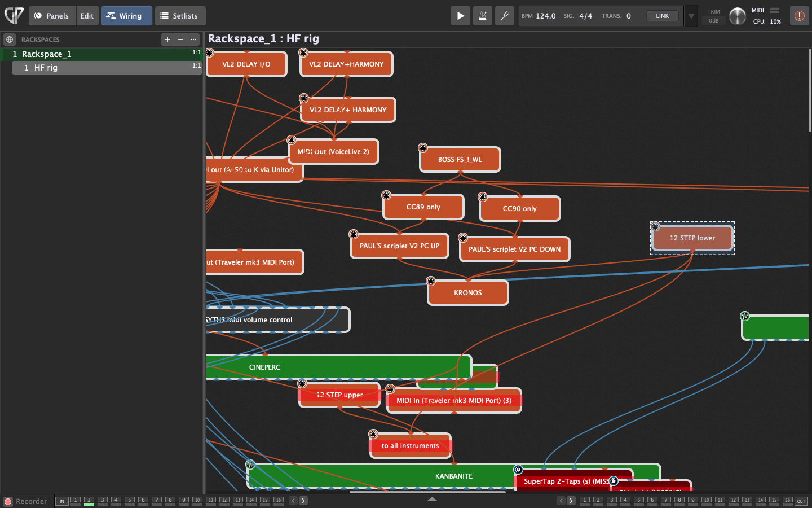This screenshot has width=812, height=508.
Task: Select the VL2 DELAY+HARMONY top block
Action: point(346,64)
